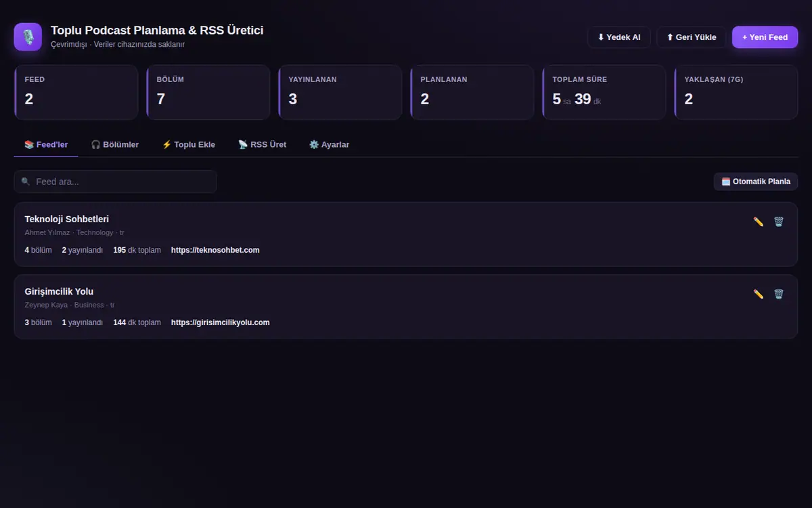Image resolution: width=812 pixels, height=508 pixels.
Task: Go to the RSS Üret tab
Action: pos(263,145)
